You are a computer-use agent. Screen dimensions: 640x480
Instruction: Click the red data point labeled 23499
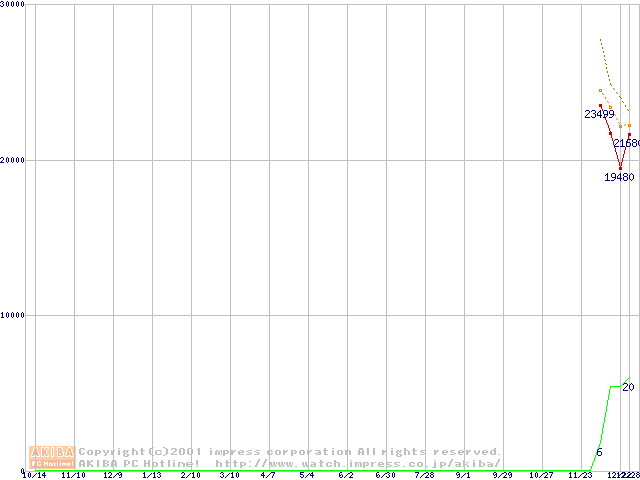pyautogui.click(x=600, y=105)
